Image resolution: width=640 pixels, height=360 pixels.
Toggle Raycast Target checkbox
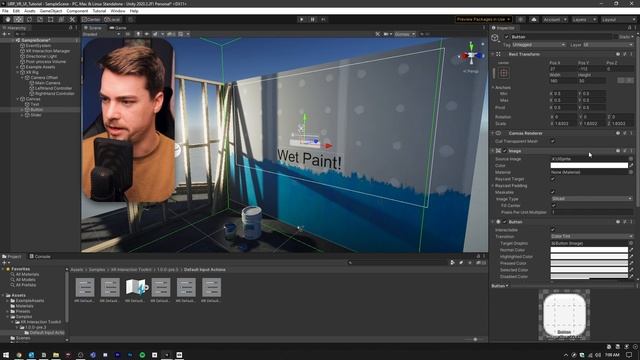tap(553, 179)
